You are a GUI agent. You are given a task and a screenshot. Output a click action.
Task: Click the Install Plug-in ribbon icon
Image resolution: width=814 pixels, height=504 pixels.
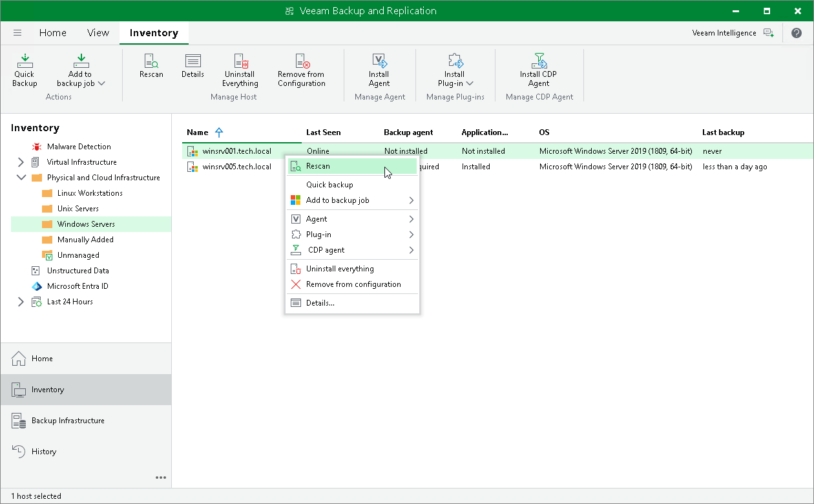(x=455, y=70)
